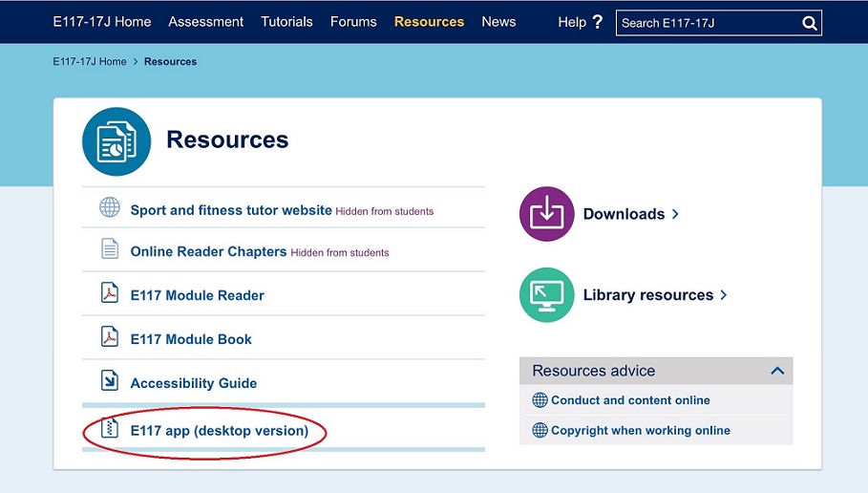Click the blue Resources documents icon
This screenshot has height=493, width=868.
(x=116, y=141)
